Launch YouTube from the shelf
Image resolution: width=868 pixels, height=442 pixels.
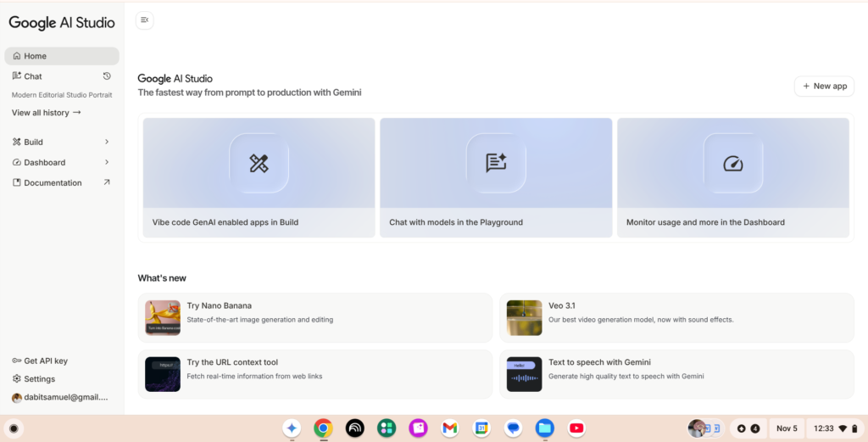(x=576, y=428)
